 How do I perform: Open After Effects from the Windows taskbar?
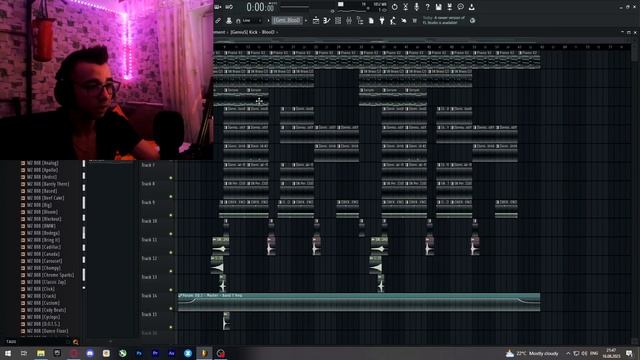tap(171, 353)
